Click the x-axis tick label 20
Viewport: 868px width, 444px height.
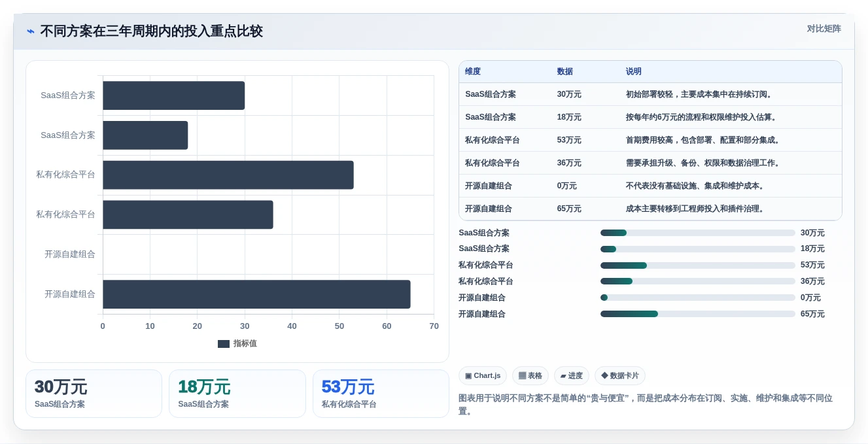coord(198,326)
